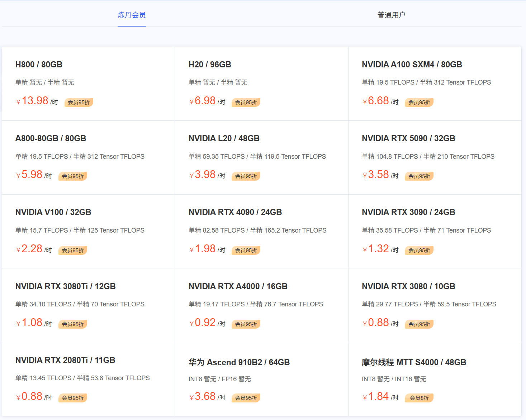Click 会员95折 badge on A100 SXM4 card

[419, 102]
